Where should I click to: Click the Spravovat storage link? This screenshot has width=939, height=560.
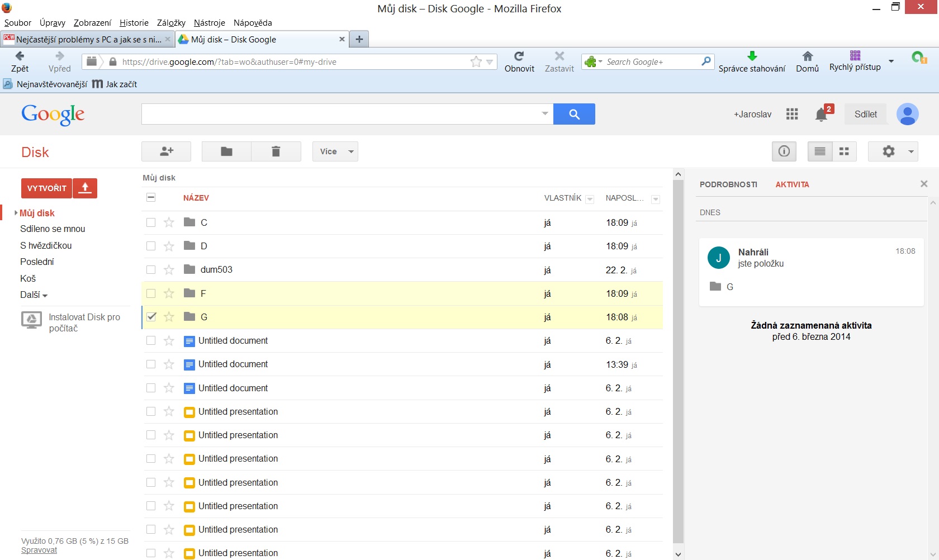[39, 550]
